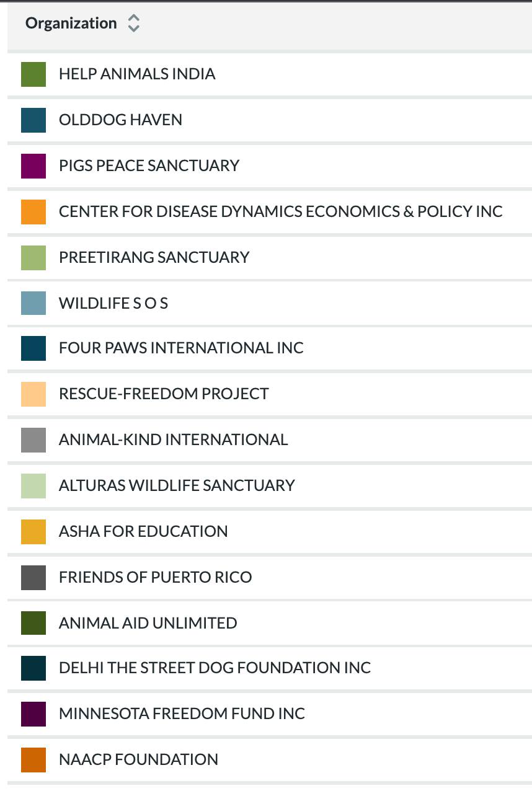Select the dark gray Friends of Puerto Rico swatch
This screenshot has height=791, width=532.
click(x=33, y=577)
